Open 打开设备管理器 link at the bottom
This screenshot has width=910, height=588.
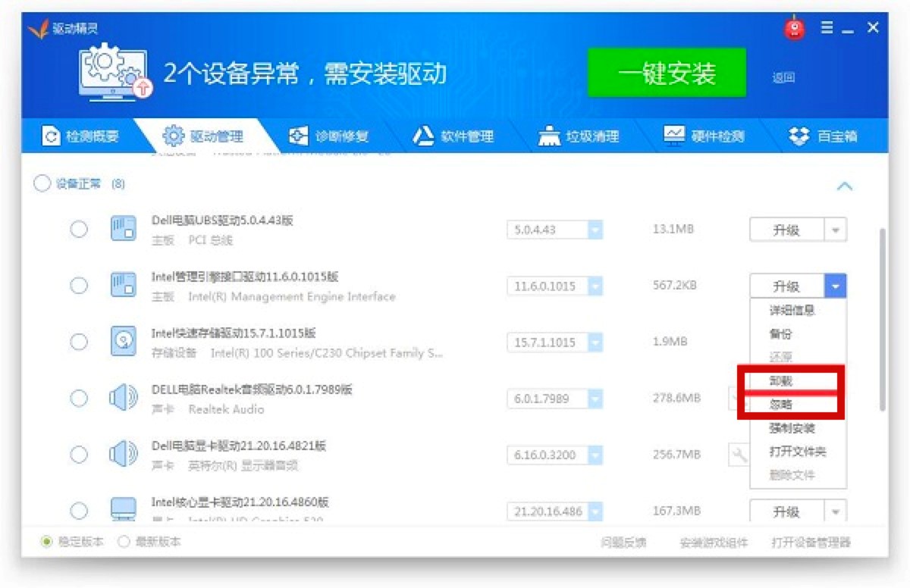tap(811, 543)
